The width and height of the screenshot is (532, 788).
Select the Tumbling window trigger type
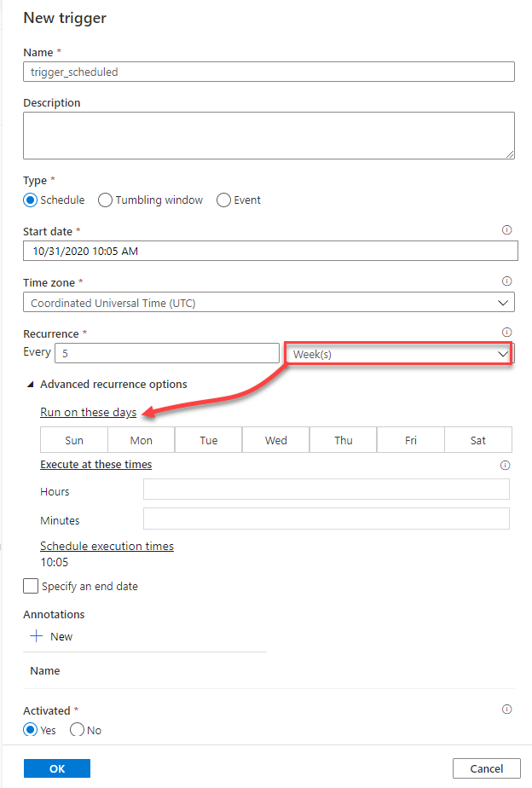106,200
